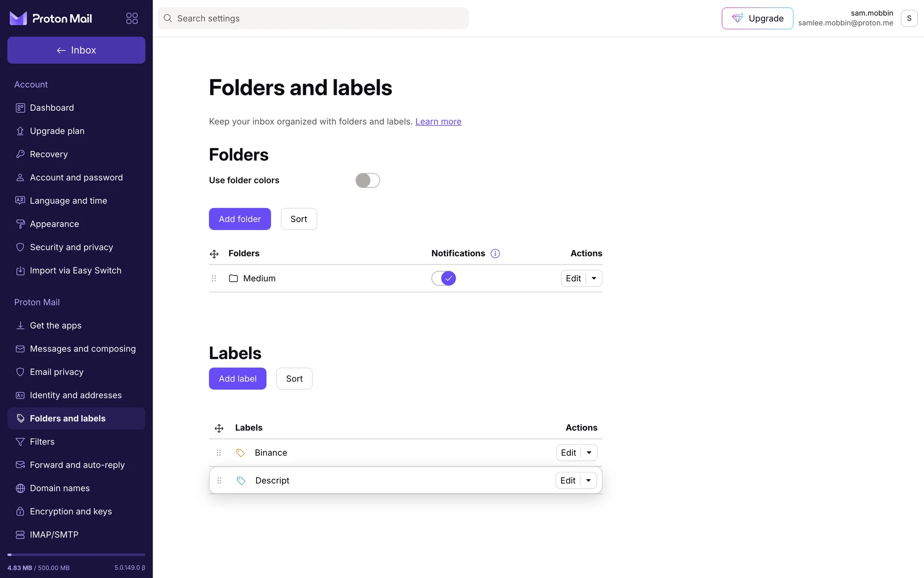This screenshot has height=578, width=924.
Task: Open the Filters settings section
Action: pyautogui.click(x=42, y=442)
